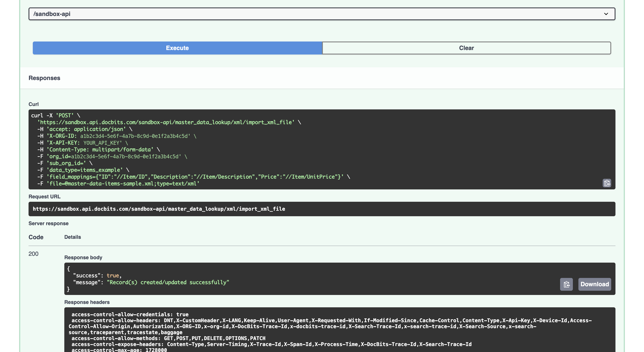The image size is (644, 352).
Task: Click the X-ORG-ID header line in curl
Action: click(117, 136)
